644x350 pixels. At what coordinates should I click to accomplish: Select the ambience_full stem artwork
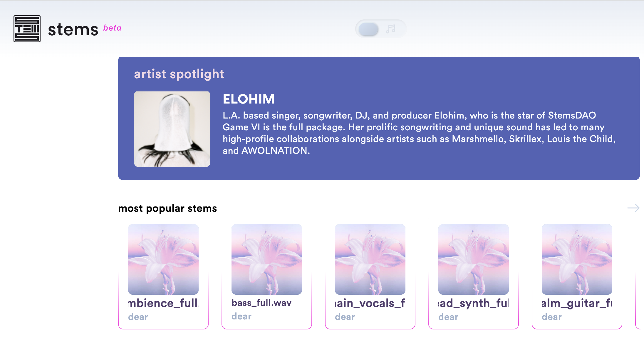coord(163,259)
